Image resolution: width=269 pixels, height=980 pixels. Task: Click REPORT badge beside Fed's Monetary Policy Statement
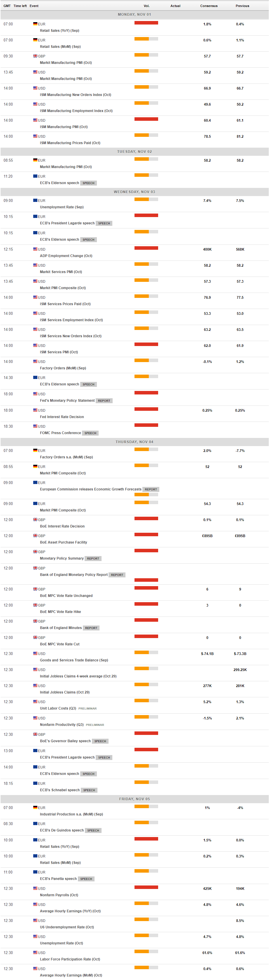click(104, 401)
